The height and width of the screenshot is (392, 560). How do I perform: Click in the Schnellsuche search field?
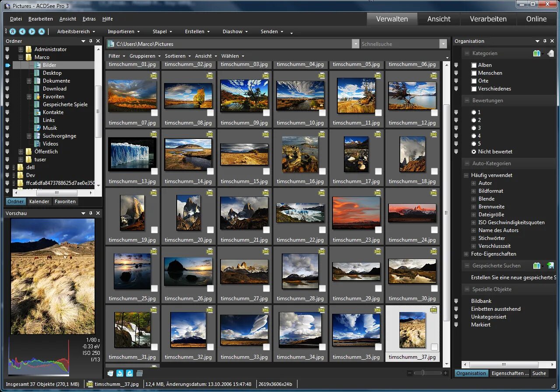[399, 44]
